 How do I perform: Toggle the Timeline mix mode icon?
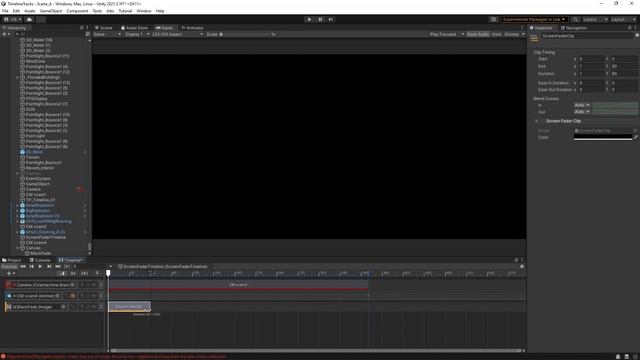coord(62,273)
